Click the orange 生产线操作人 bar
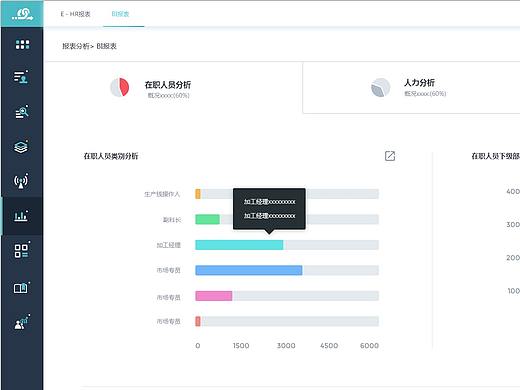This screenshot has height=390, width=520. click(x=198, y=194)
